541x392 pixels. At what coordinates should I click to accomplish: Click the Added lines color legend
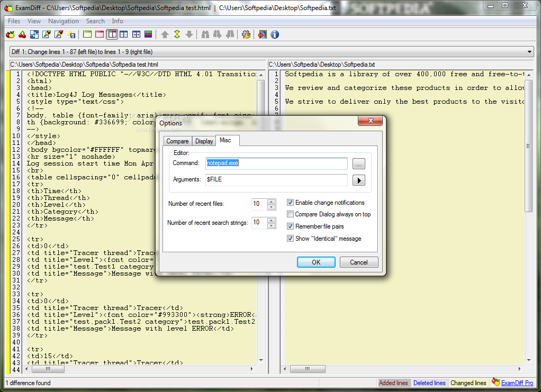[x=393, y=382]
